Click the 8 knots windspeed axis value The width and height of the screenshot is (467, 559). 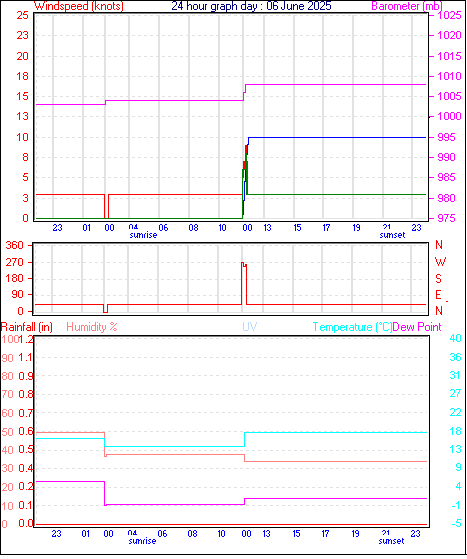pyautogui.click(x=25, y=157)
